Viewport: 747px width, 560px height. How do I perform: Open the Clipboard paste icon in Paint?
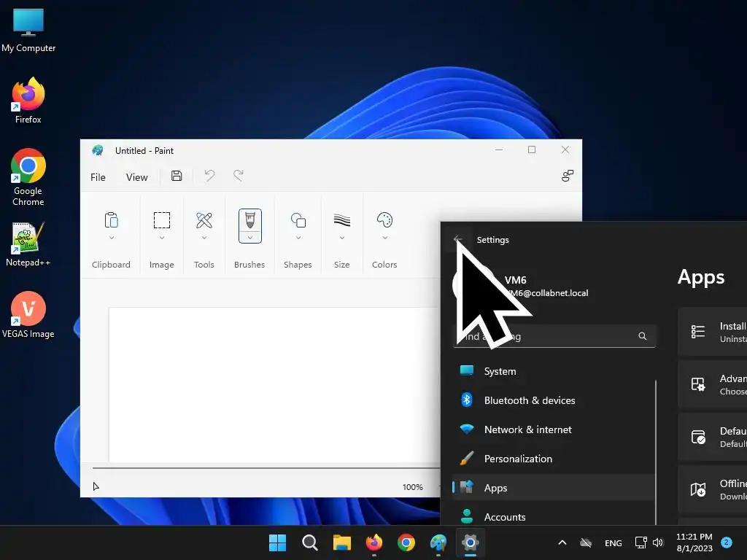(x=111, y=220)
